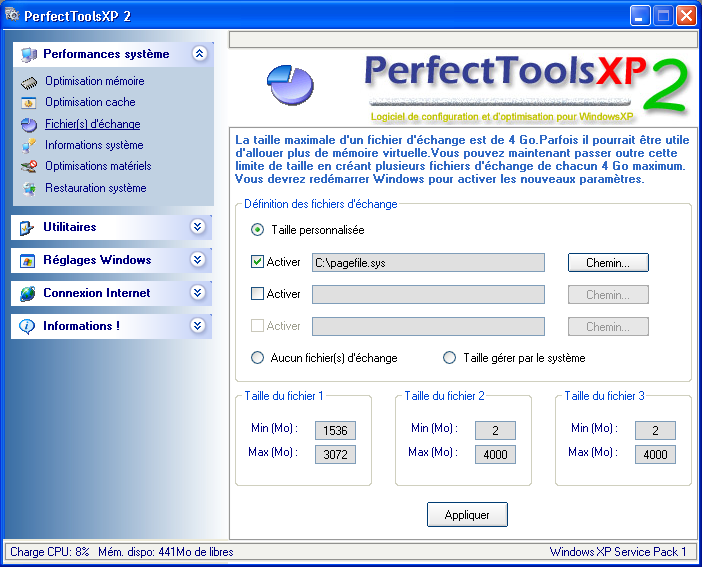Image resolution: width=702 pixels, height=567 pixels.
Task: Expand the Utilitaires panel chevron
Action: [x=197, y=226]
